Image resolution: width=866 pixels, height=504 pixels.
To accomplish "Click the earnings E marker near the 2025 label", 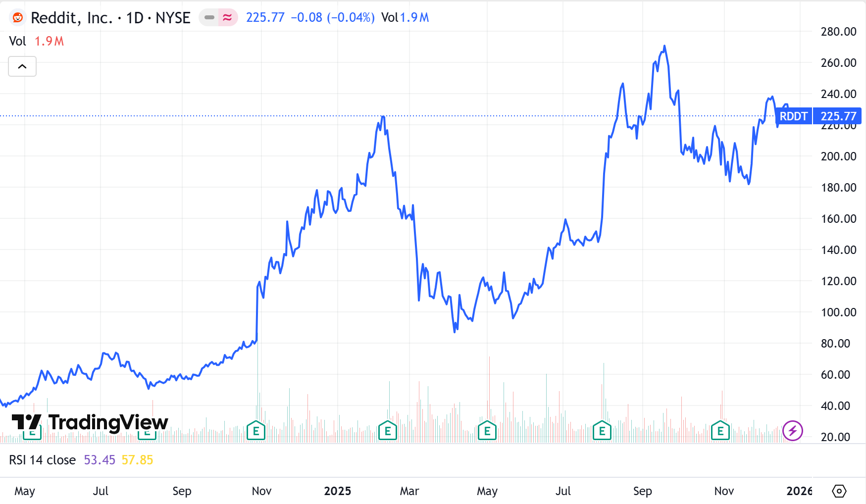I will tap(387, 431).
